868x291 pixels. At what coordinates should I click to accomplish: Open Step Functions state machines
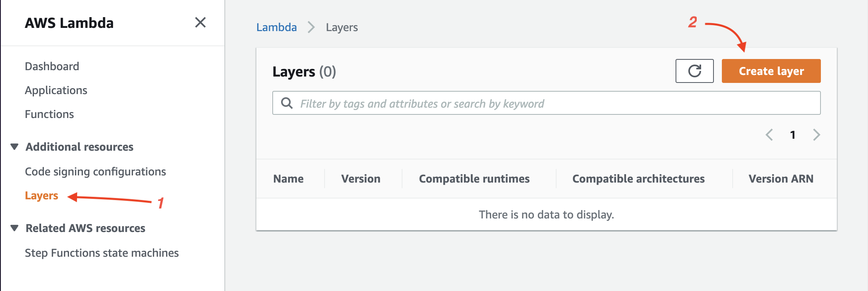point(102,253)
